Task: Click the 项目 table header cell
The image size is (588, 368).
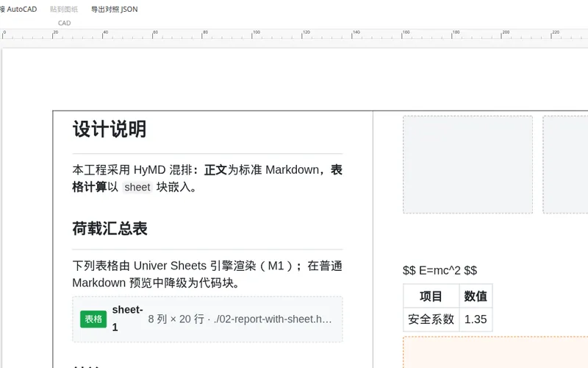Action: pos(431,296)
